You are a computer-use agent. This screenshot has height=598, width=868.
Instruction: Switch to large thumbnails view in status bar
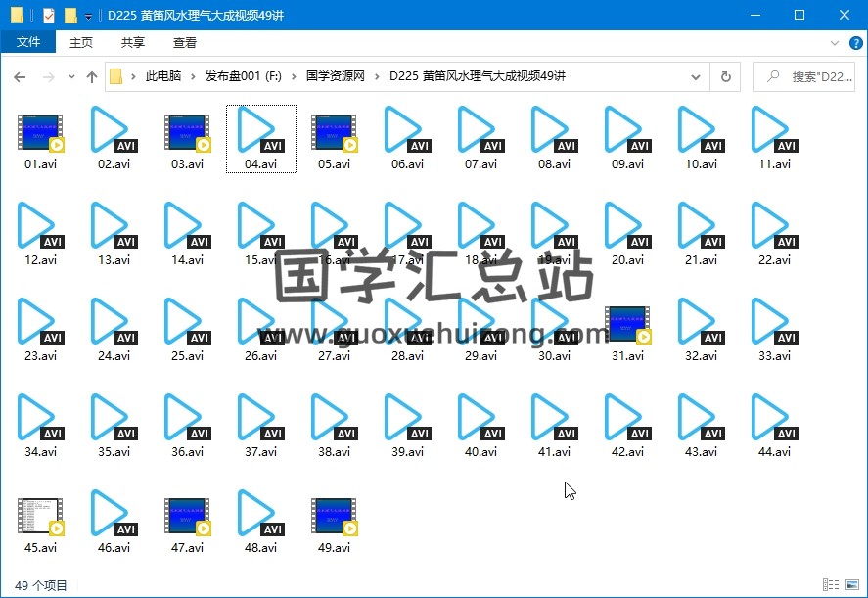click(851, 585)
